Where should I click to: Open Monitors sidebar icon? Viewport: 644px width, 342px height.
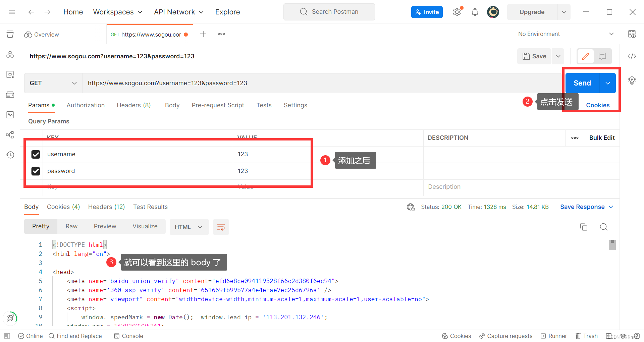(x=10, y=115)
